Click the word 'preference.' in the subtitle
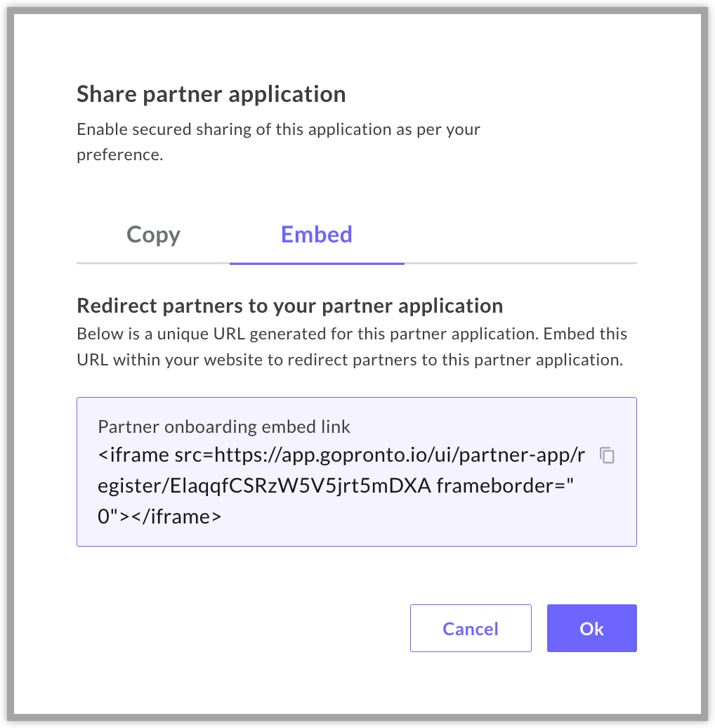 [119, 155]
